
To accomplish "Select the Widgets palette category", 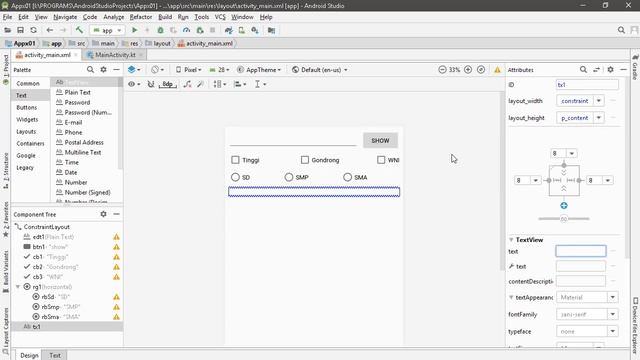I will click(27, 120).
